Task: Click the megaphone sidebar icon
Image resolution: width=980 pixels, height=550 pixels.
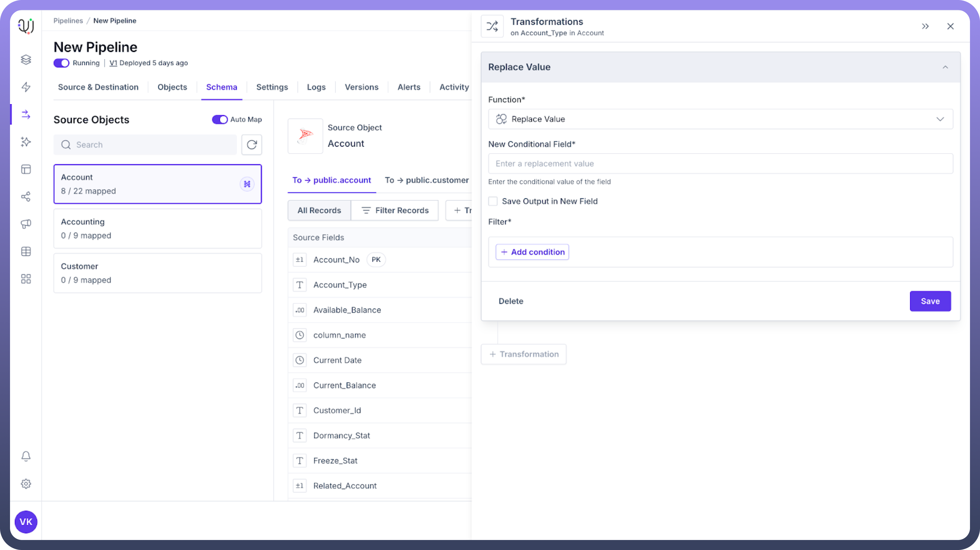Action: click(x=26, y=224)
